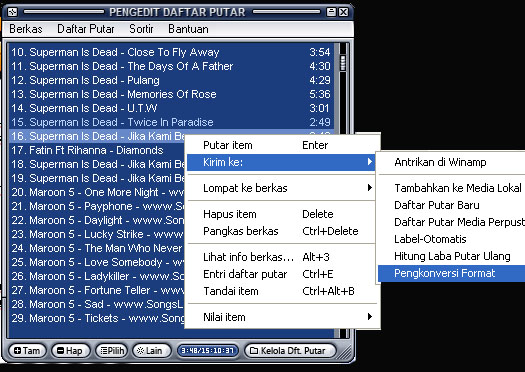
Task: Open the Sortir menu
Action: click(141, 29)
